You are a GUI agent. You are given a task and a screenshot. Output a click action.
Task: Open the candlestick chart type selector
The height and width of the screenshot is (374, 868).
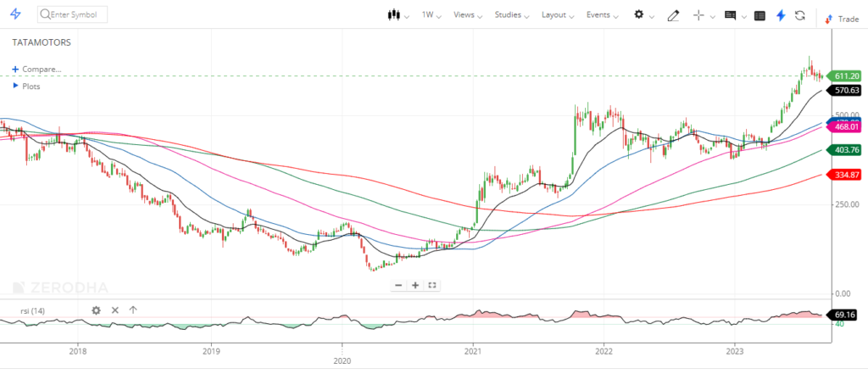coord(394,15)
